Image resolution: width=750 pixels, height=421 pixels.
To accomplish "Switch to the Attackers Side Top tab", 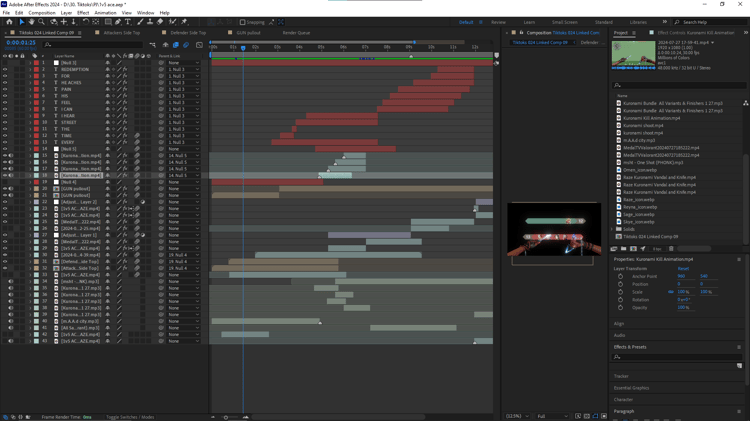I will pos(121,33).
